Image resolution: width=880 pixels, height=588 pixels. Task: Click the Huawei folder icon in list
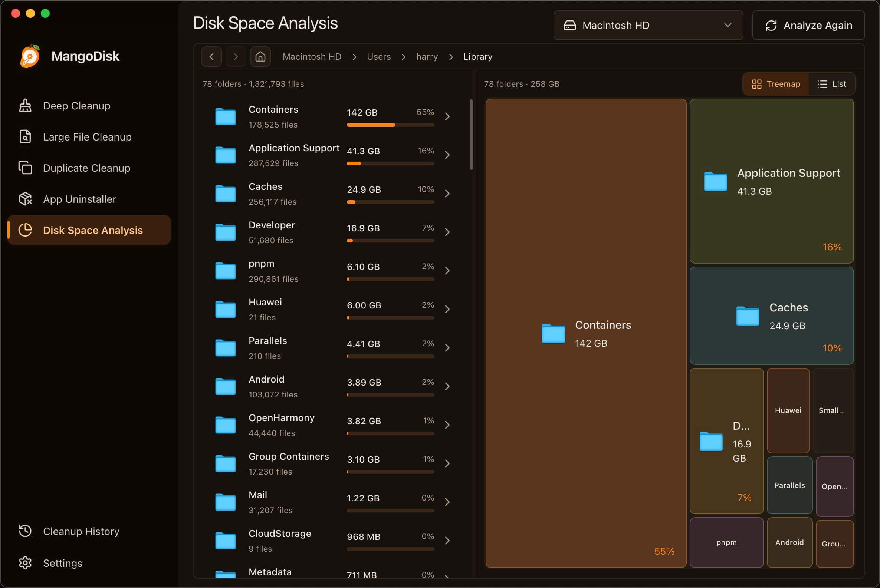[226, 310]
